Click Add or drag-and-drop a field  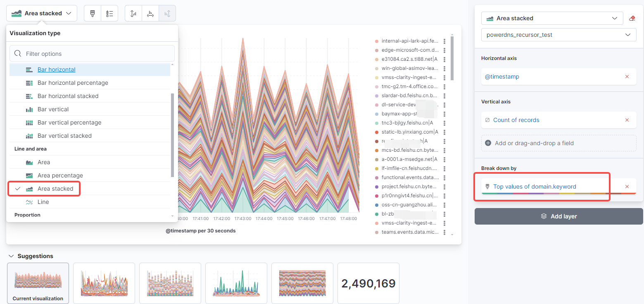coord(558,143)
